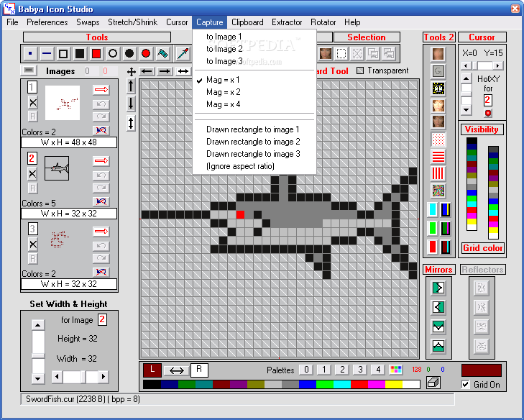
Task: Select palette 0 button
Action: coord(306,370)
